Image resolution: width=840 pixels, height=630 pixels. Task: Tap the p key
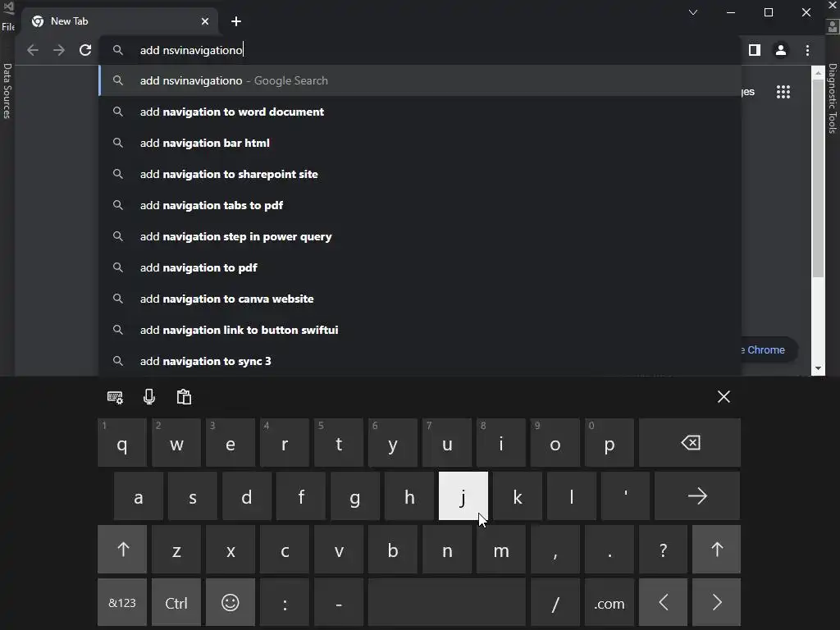pyautogui.click(x=609, y=443)
